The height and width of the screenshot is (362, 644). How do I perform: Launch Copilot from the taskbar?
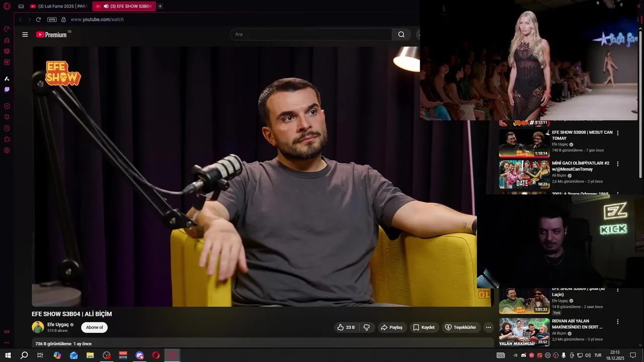coord(57,355)
